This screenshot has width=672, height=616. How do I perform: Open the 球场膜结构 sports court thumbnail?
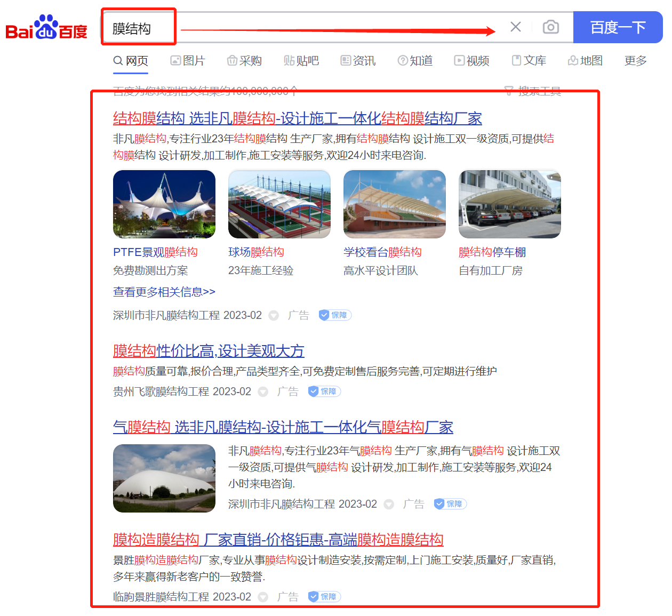(x=279, y=204)
